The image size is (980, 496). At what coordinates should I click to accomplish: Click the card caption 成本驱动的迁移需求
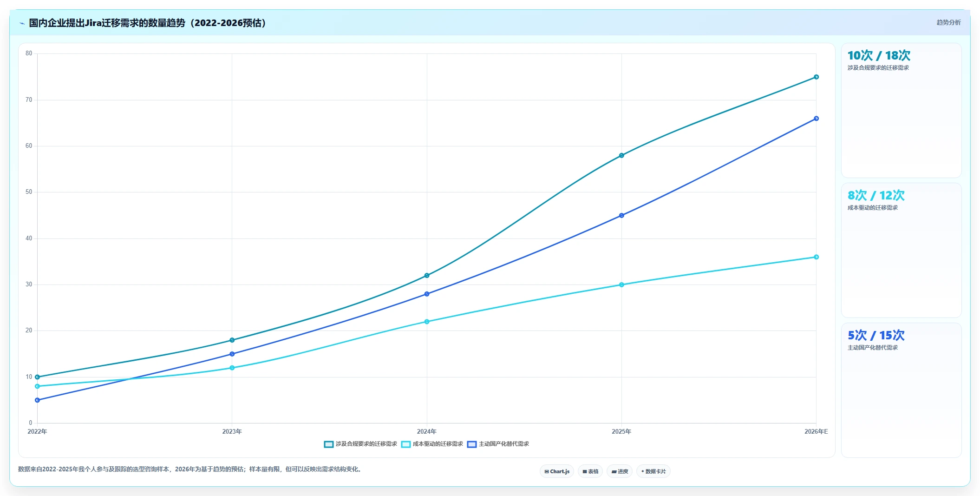pyautogui.click(x=872, y=208)
